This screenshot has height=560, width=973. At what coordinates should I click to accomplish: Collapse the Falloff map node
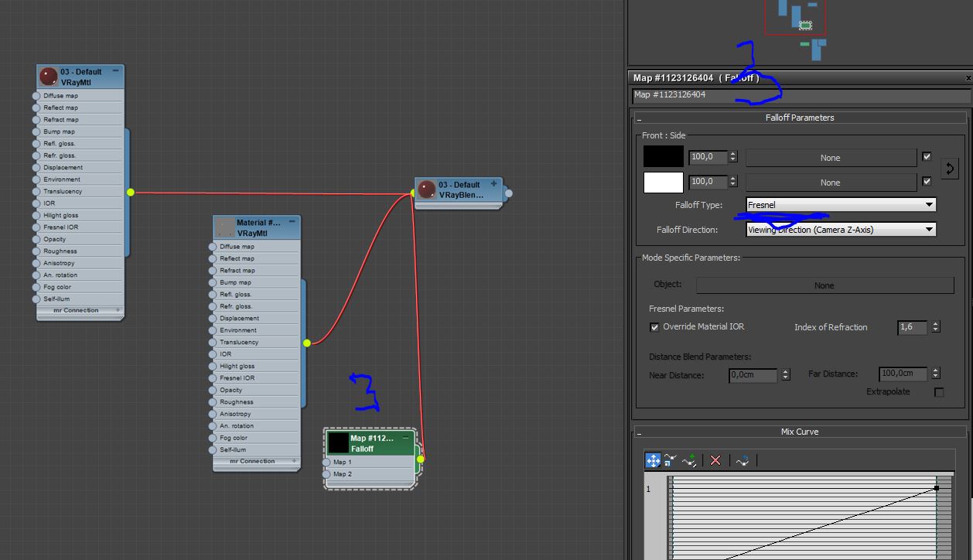pos(405,438)
